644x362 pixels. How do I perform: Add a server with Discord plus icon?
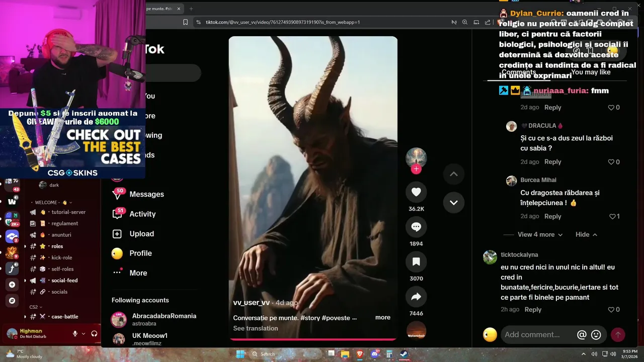(12, 285)
